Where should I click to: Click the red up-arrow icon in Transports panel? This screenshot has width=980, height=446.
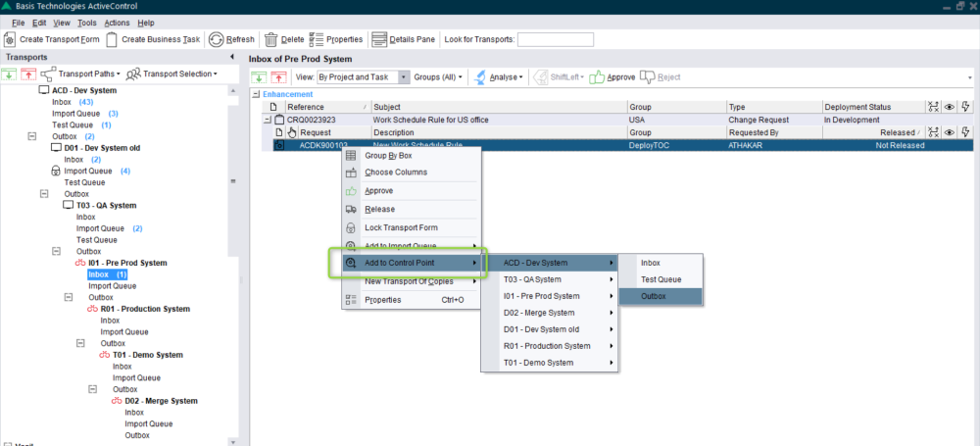[28, 74]
